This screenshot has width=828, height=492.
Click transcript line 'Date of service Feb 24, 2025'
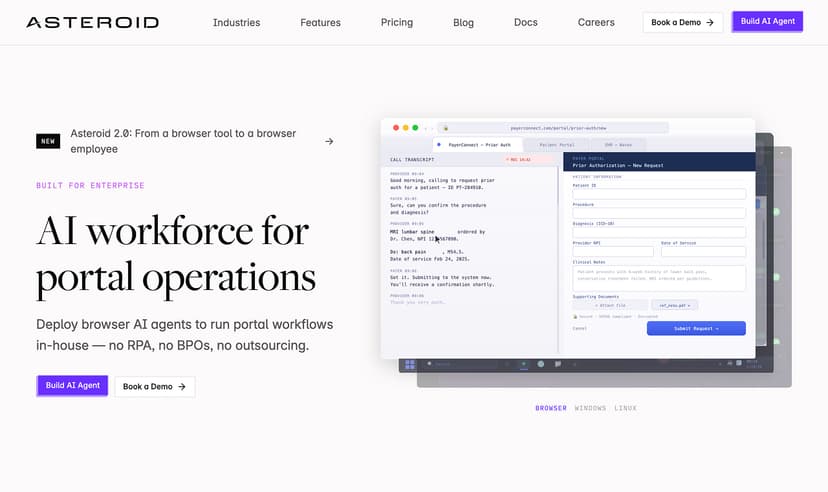coord(429,259)
